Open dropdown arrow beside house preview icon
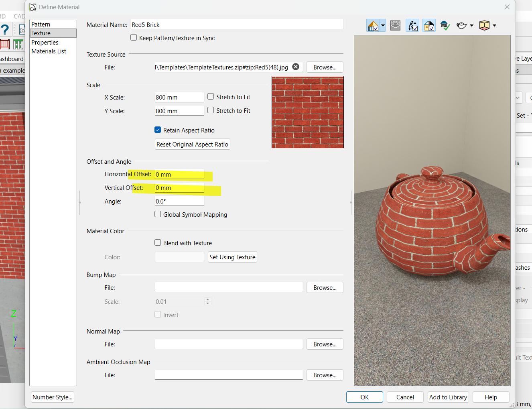 [x=383, y=26]
